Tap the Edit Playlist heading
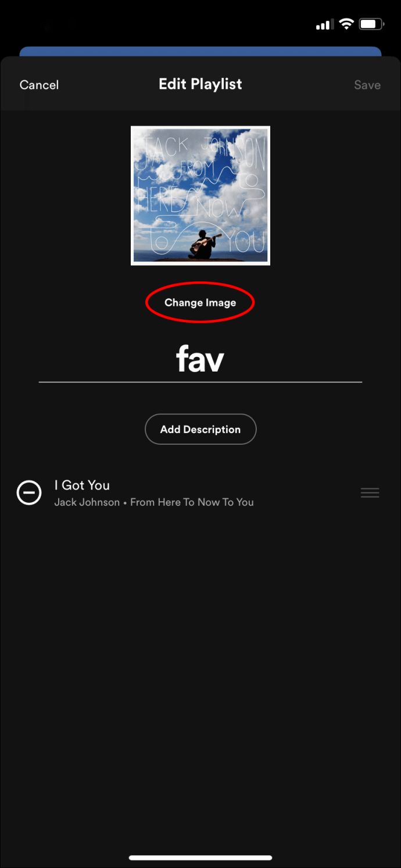Viewport: 401px width, 868px height. coord(201,84)
